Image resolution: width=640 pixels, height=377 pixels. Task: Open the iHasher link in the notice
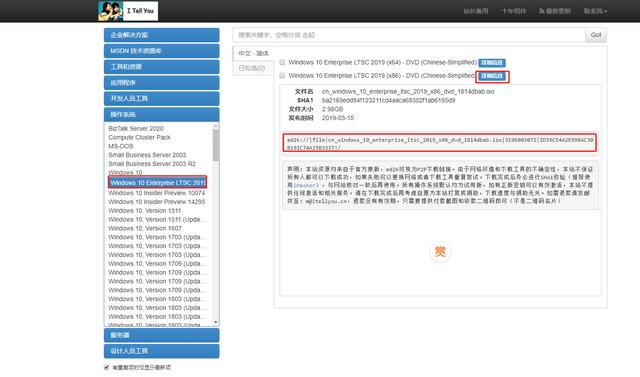305,185
